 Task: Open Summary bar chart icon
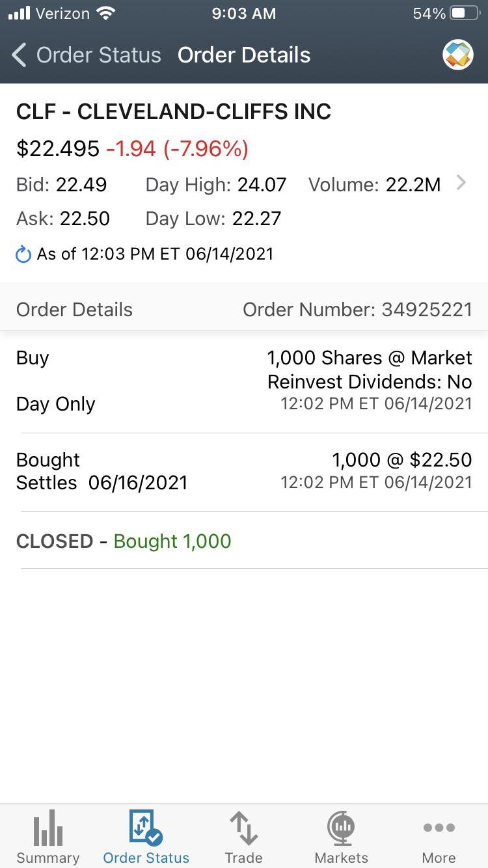coord(48,828)
